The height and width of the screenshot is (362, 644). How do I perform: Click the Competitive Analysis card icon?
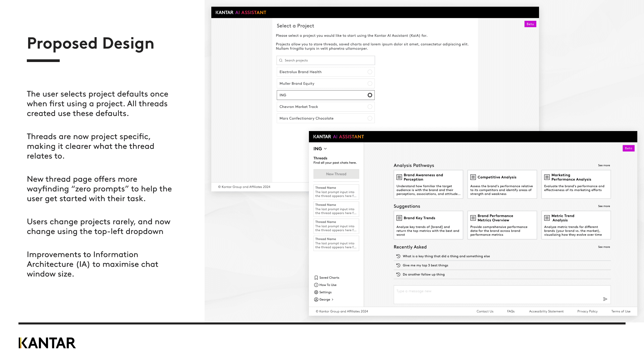pos(473,177)
